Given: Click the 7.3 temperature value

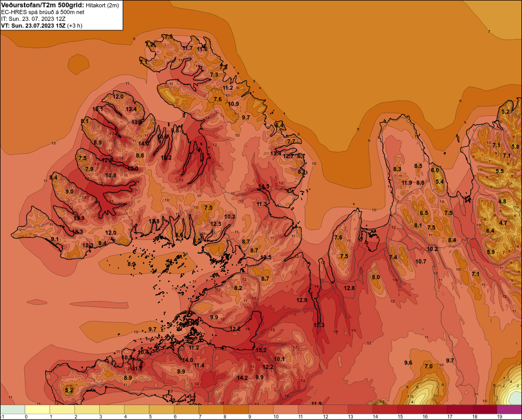Looking at the screenshot, I should click(214, 75).
